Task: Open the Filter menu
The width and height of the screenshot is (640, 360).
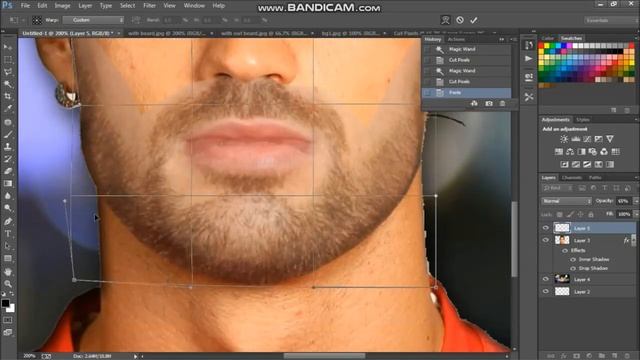Action: point(149,6)
